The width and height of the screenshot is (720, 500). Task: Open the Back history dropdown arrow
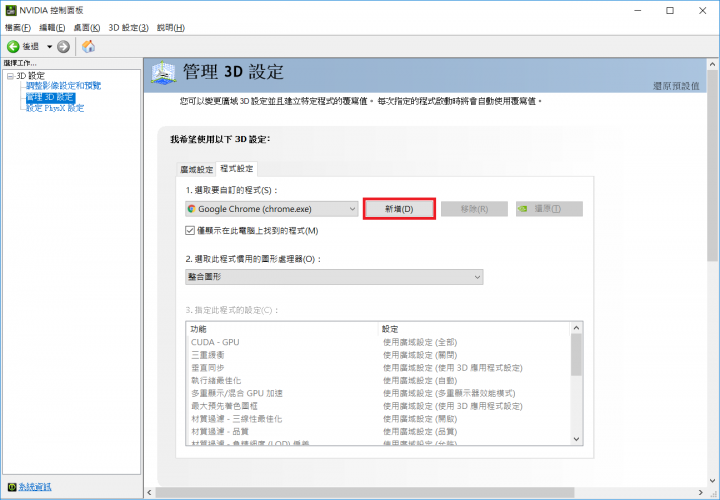coord(49,46)
